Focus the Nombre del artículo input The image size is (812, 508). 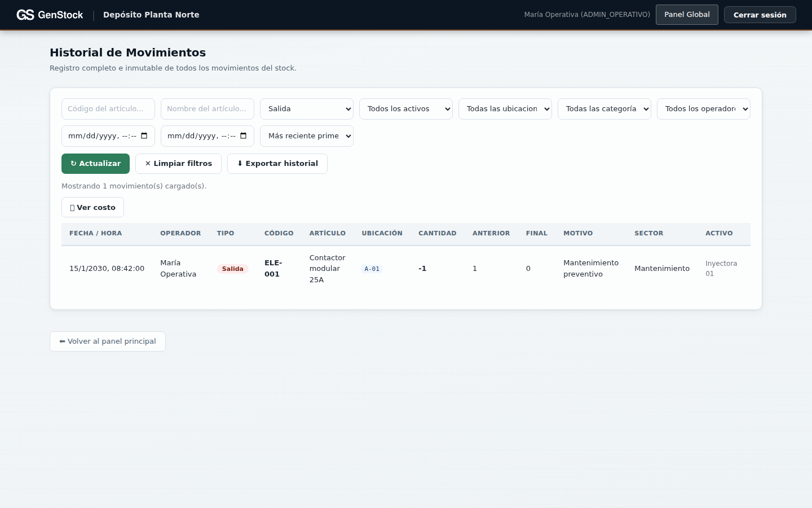click(x=208, y=109)
